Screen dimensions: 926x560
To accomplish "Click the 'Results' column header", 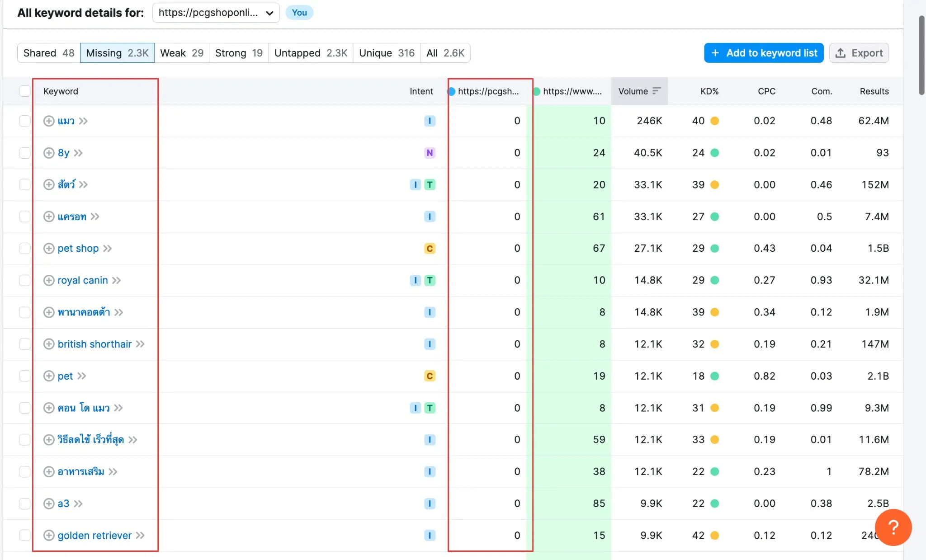I will pos(874,91).
